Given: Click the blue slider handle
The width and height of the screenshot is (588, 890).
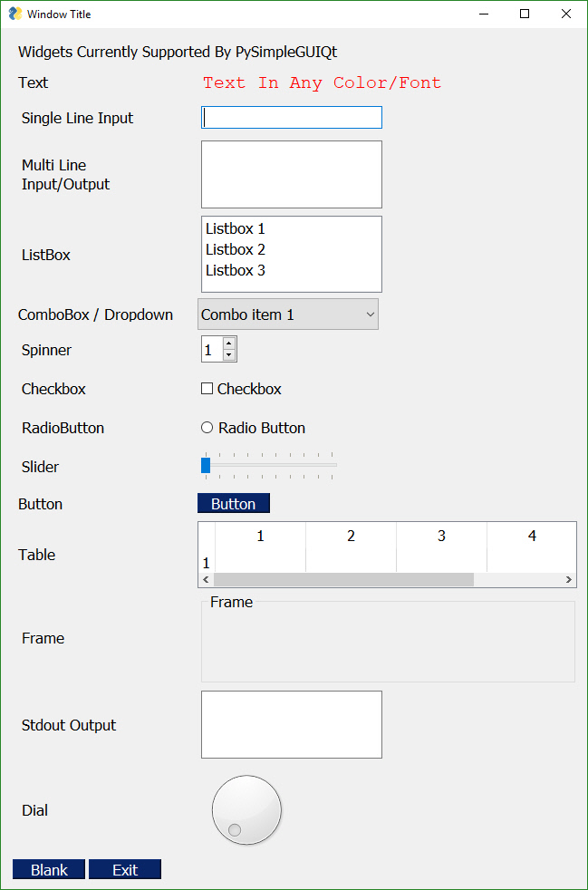Looking at the screenshot, I should click(x=206, y=465).
